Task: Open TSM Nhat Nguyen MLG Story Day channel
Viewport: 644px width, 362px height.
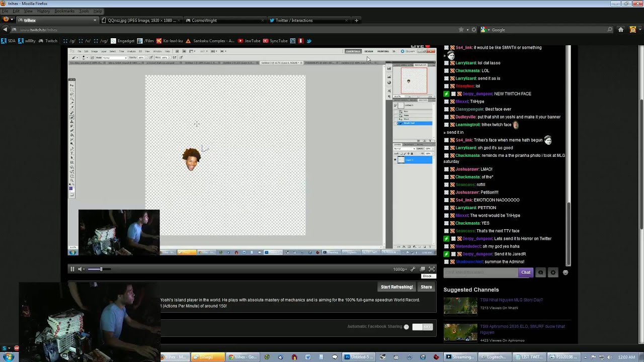Action: (511, 300)
